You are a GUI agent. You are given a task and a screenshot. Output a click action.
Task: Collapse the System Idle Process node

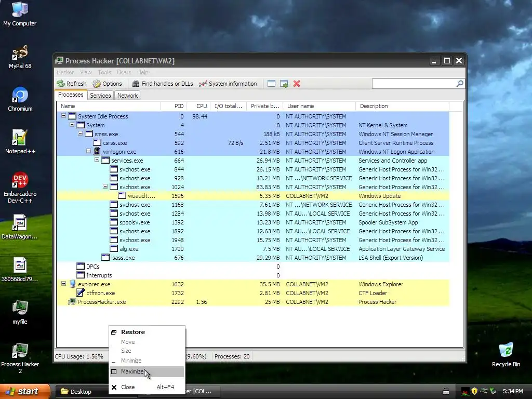coord(63,116)
